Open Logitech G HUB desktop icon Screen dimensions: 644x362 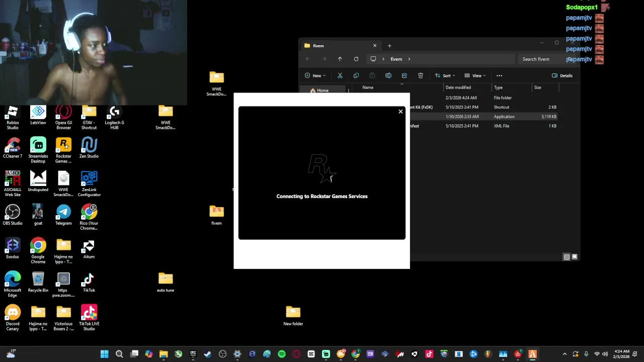click(114, 117)
